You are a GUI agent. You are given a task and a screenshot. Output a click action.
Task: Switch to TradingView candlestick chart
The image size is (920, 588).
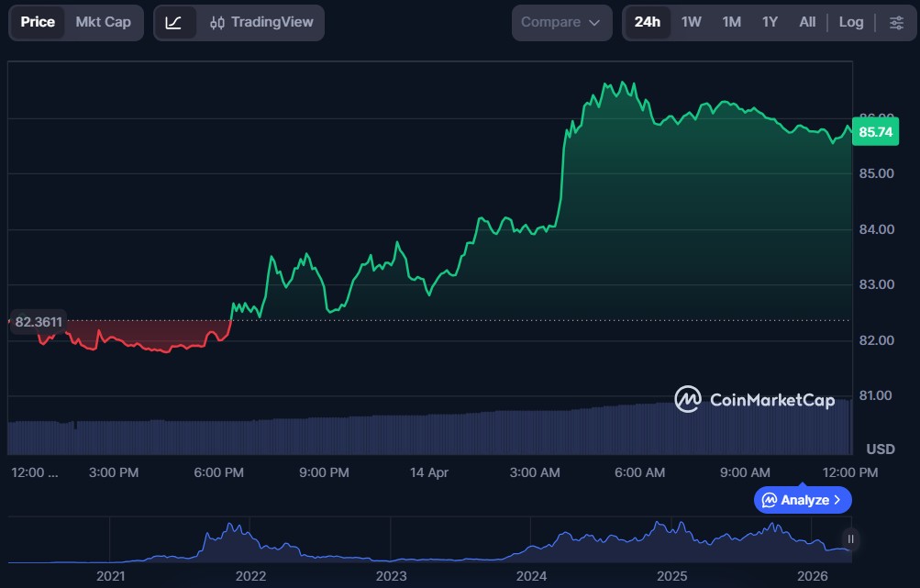tap(261, 22)
